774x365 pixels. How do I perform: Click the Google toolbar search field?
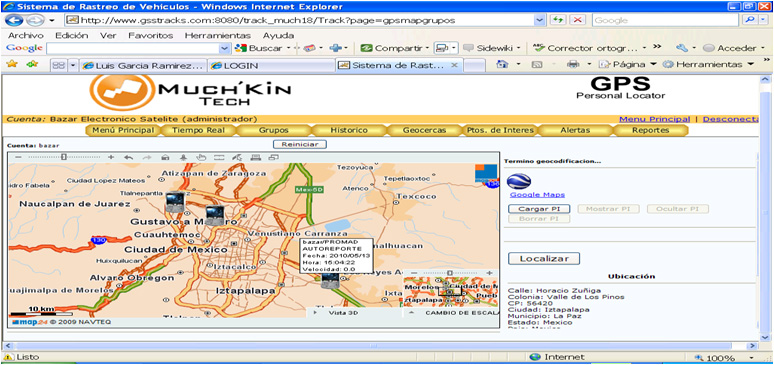click(x=133, y=48)
